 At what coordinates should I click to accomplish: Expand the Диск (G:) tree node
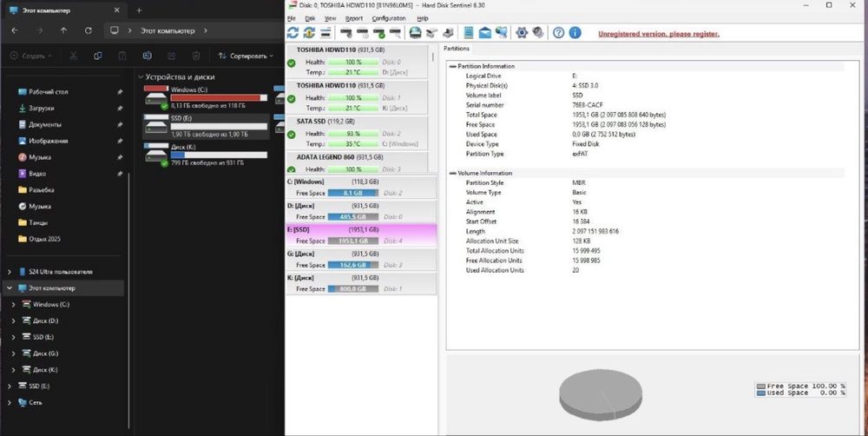pos(14,353)
